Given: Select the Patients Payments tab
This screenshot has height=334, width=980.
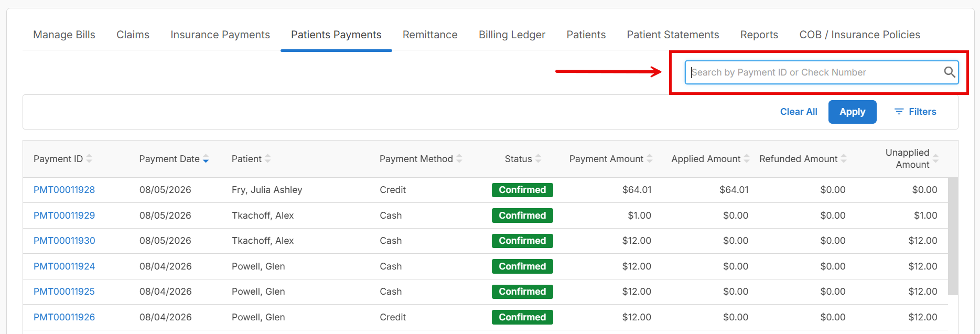Looking at the screenshot, I should pos(336,35).
